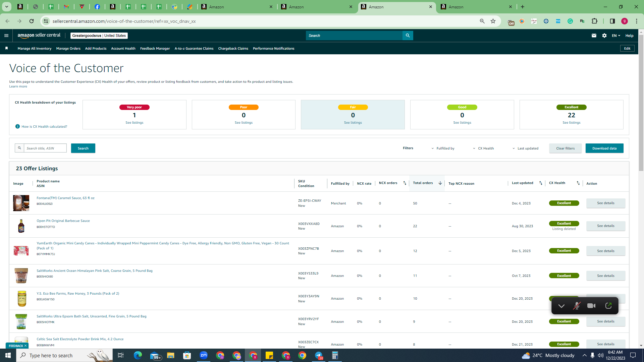
Task: Open Chrome side panel icon
Action: click(x=612, y=21)
